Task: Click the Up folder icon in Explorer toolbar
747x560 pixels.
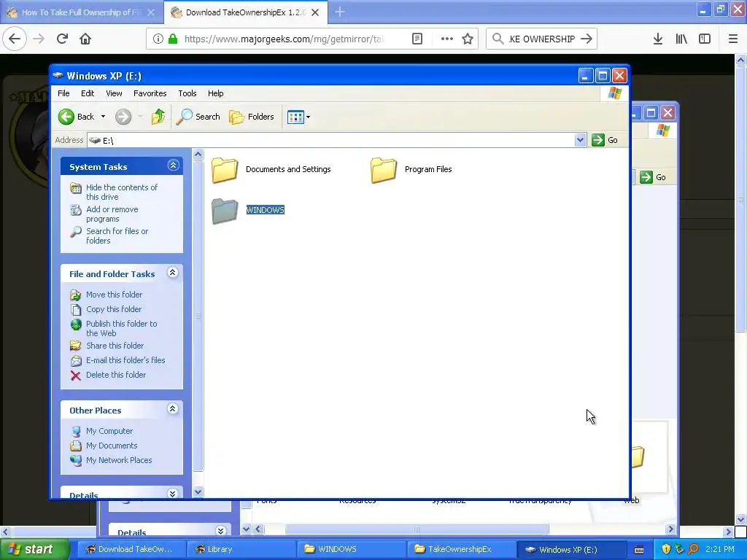Action: (158, 117)
